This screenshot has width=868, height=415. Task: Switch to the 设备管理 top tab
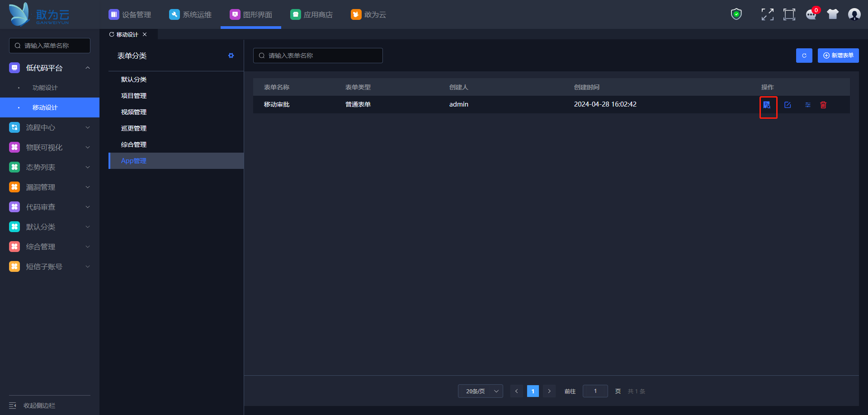130,14
